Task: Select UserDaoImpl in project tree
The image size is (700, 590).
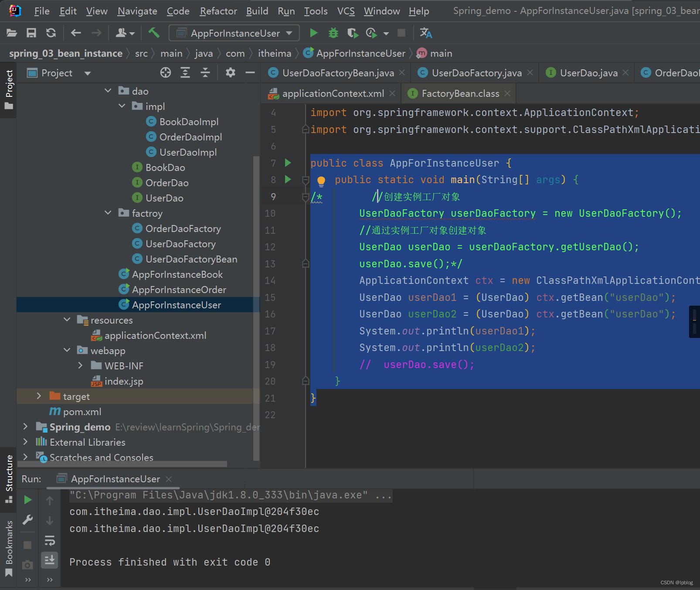Action: [x=188, y=152]
